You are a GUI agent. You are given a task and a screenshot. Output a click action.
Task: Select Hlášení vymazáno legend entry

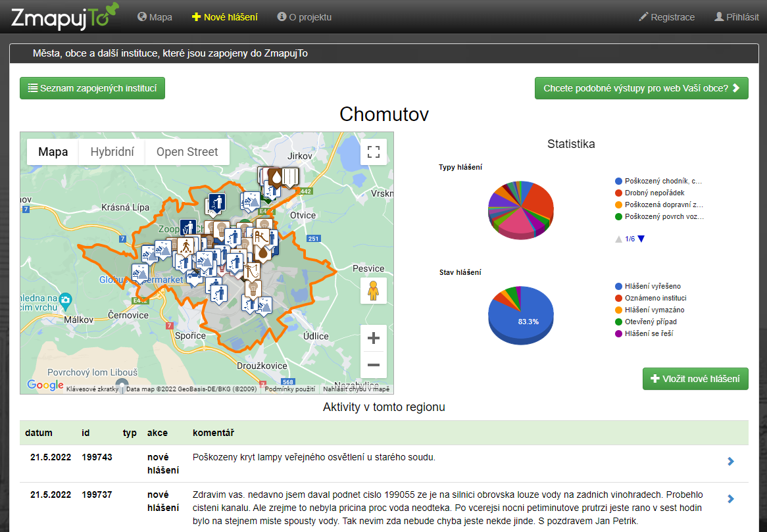pos(650,310)
